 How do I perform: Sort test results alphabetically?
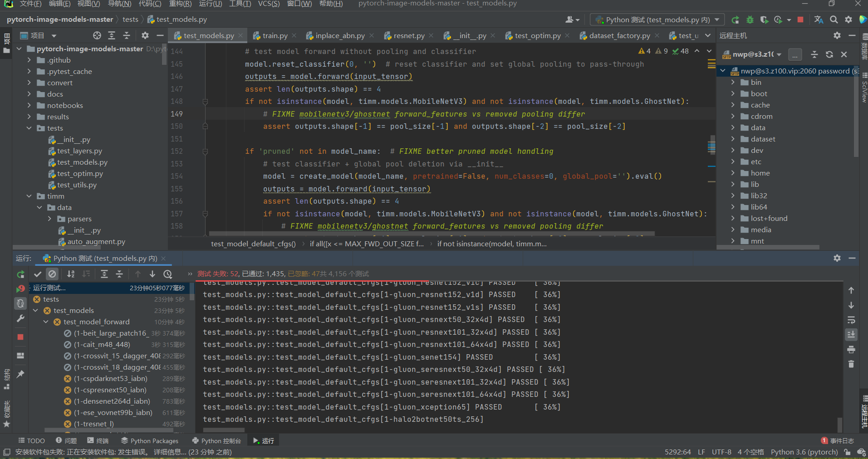71,274
